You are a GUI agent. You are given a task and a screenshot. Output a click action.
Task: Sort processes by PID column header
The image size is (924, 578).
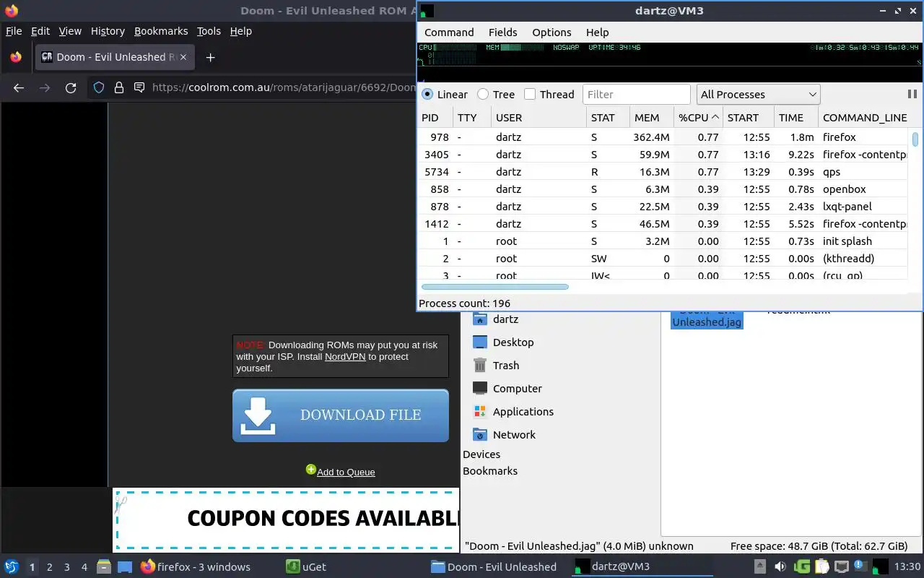pyautogui.click(x=435, y=118)
